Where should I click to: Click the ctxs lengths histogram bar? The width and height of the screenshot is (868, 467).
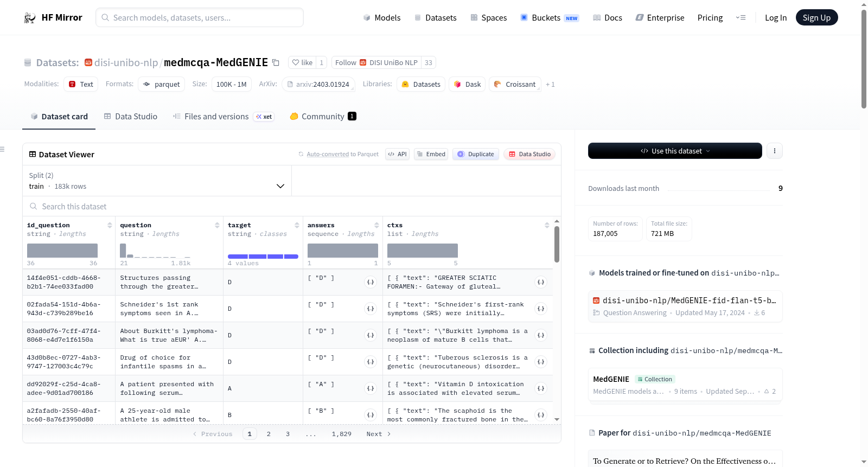[x=423, y=251]
